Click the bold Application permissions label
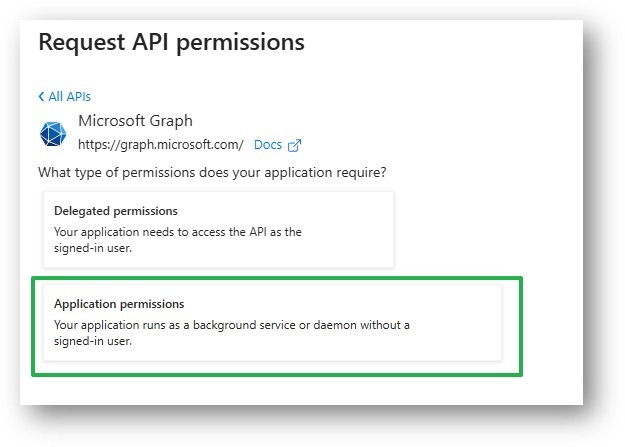Image resolution: width=625 pixels, height=447 pixels. click(119, 304)
